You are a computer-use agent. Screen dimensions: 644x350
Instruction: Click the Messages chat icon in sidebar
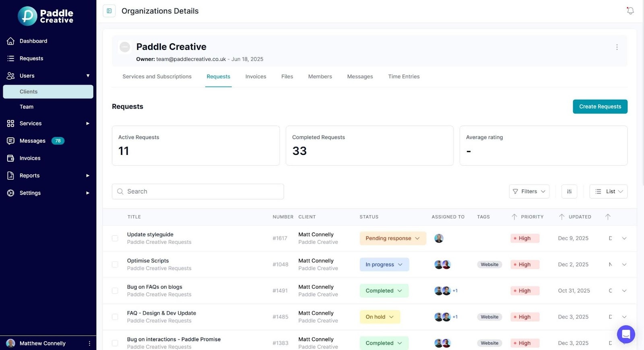tap(11, 141)
